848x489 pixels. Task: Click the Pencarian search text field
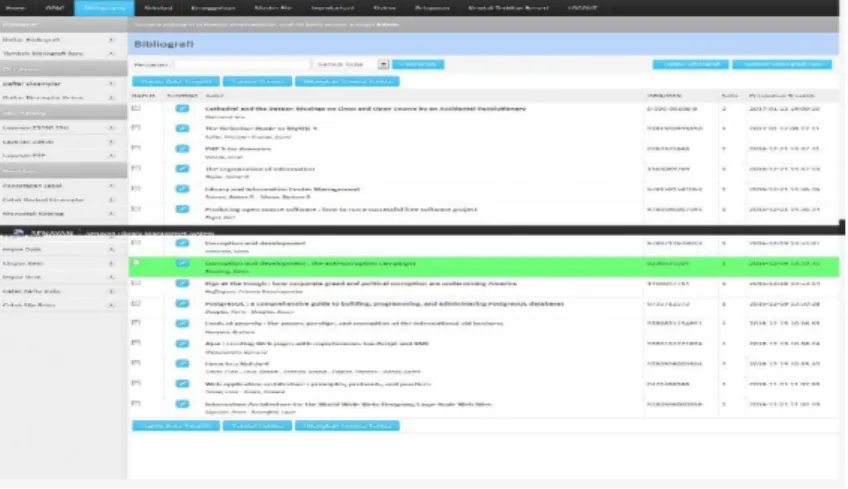pos(242,64)
